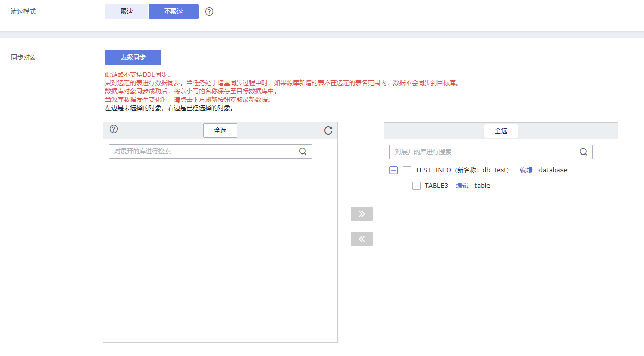Check the TEST_INFO database checkbox
The width and height of the screenshot is (644, 356).
[x=407, y=170]
